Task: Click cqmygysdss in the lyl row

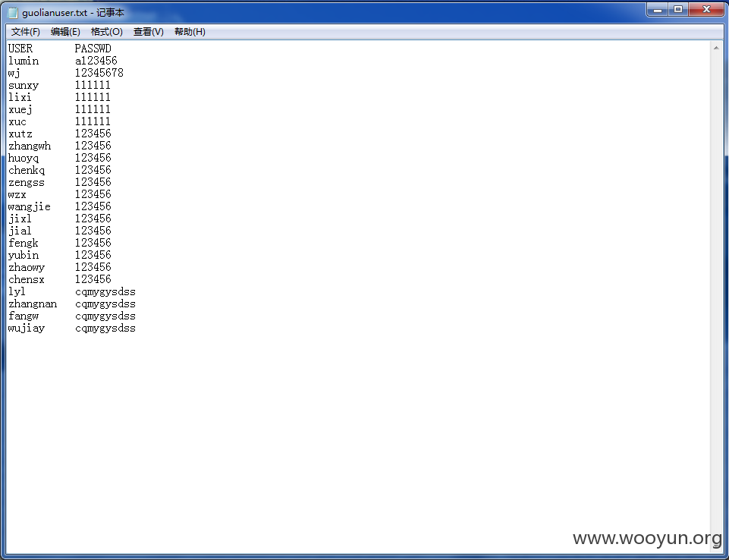Action: click(x=105, y=291)
